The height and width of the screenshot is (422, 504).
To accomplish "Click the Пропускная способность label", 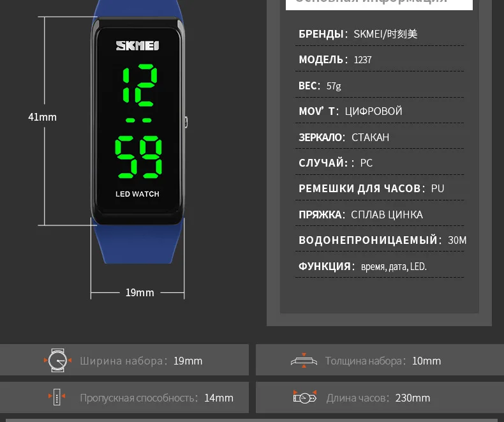I will (137, 398).
